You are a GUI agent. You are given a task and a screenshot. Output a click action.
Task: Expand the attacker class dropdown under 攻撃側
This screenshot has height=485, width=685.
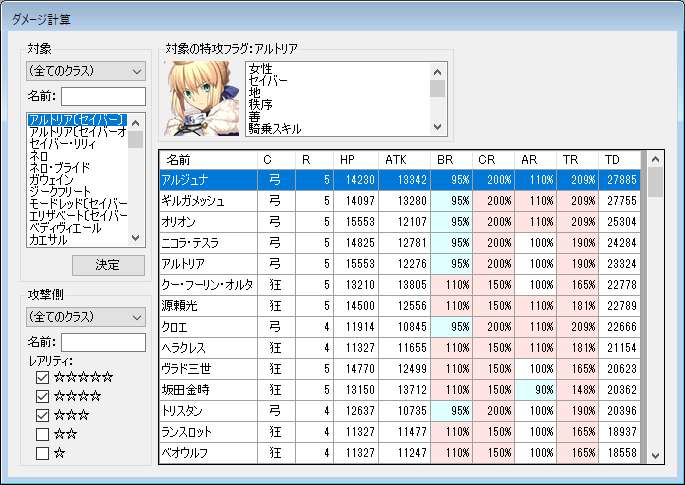click(86, 317)
